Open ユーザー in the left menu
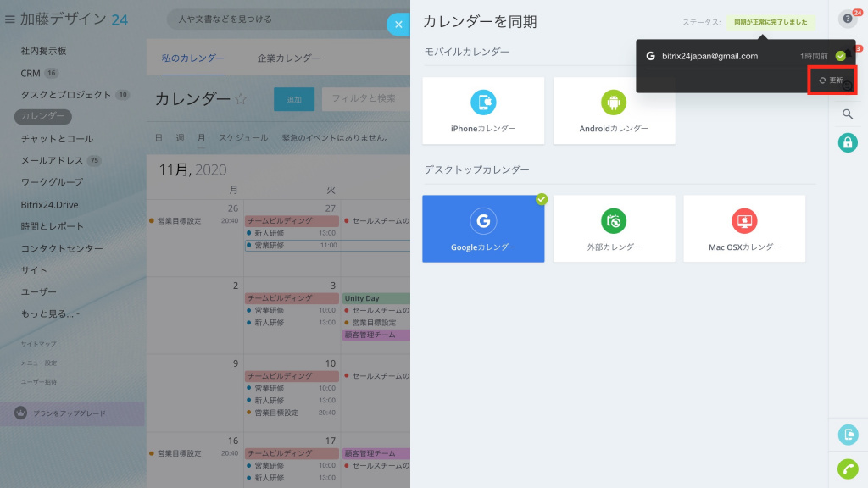 coord(39,291)
